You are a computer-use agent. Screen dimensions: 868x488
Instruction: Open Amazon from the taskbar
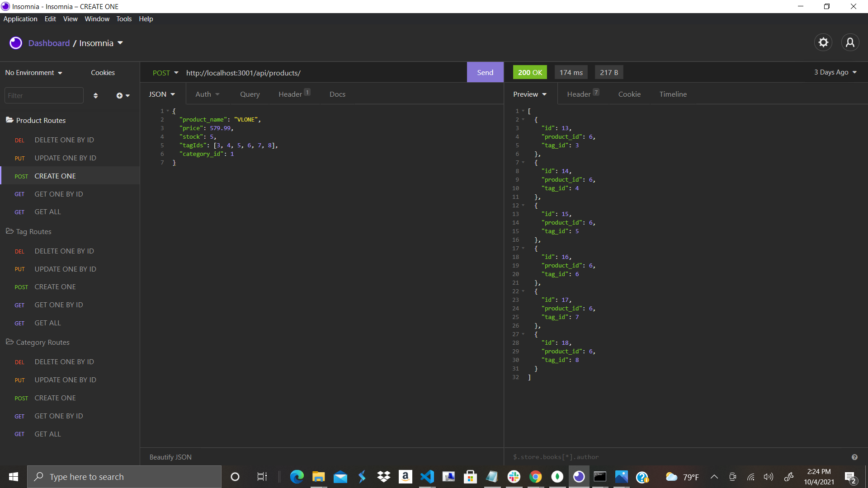pyautogui.click(x=405, y=477)
